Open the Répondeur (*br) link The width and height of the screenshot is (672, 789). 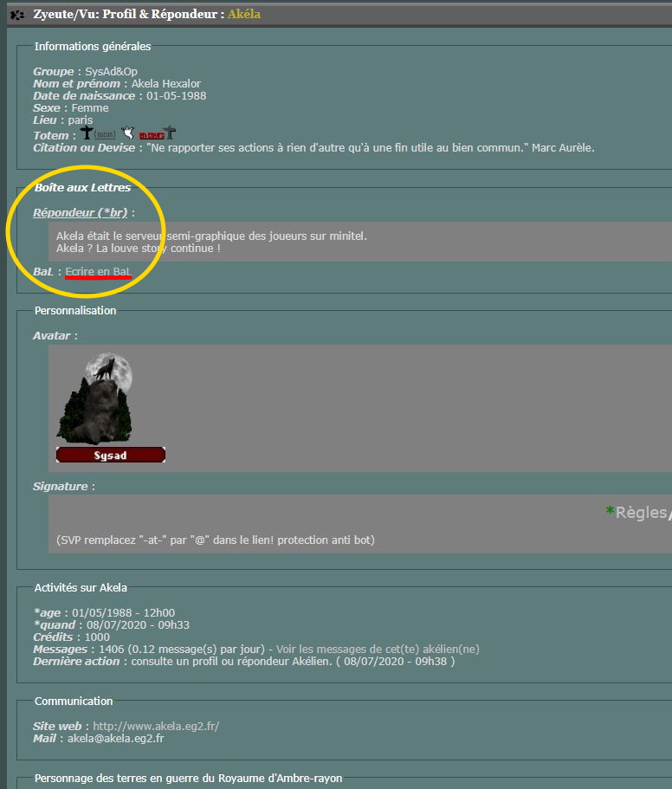click(81, 212)
